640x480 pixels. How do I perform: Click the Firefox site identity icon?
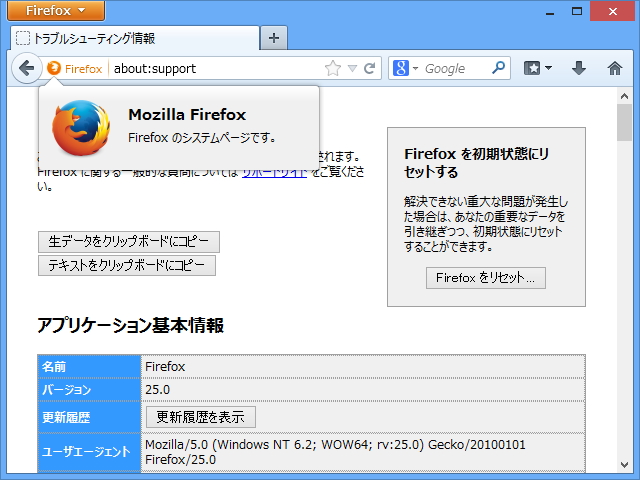[x=54, y=68]
